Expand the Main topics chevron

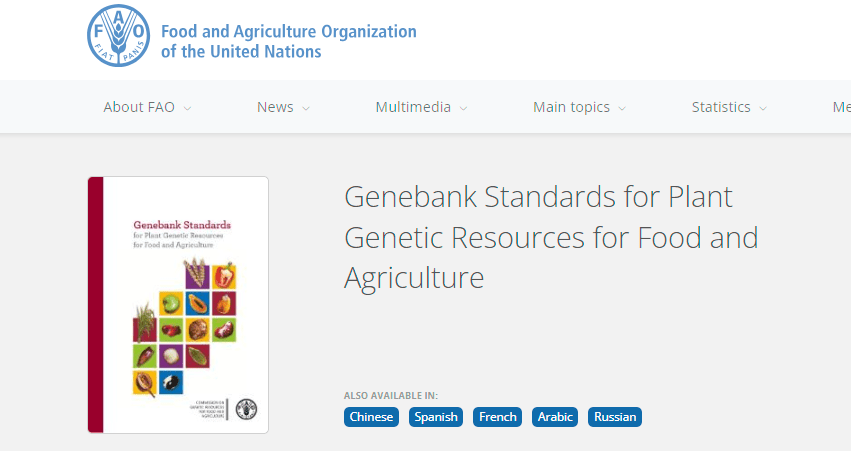coord(622,108)
